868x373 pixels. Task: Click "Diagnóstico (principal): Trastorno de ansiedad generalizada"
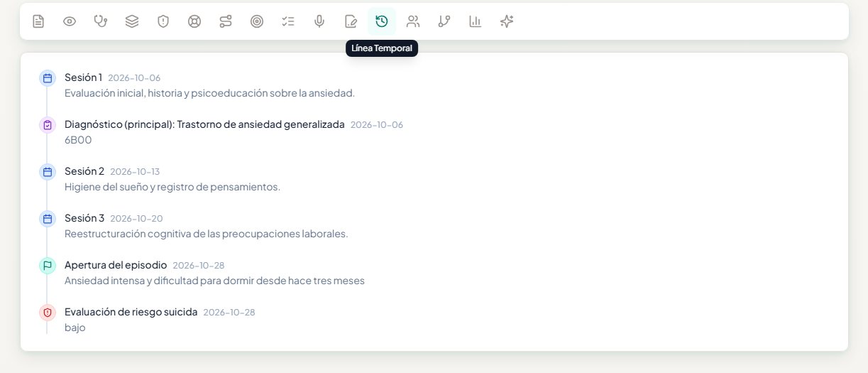click(204, 124)
